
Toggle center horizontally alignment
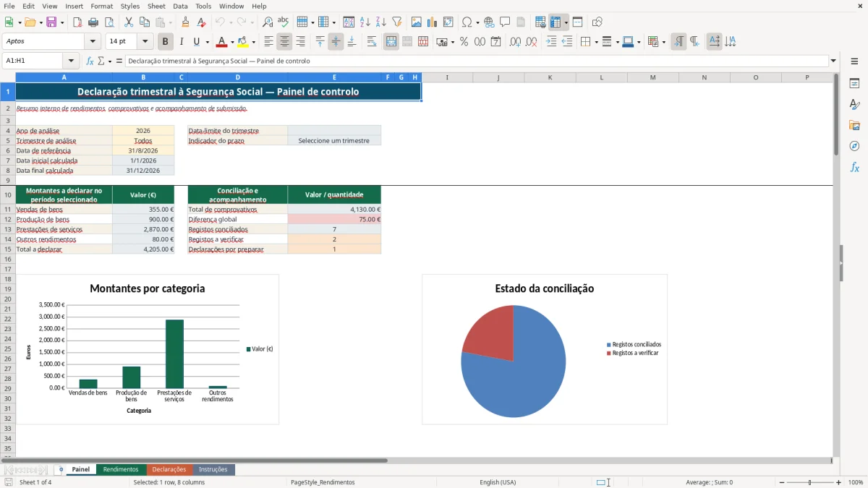pos(285,42)
